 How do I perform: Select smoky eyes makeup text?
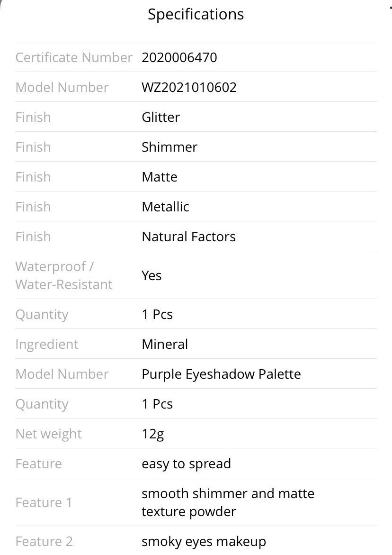[204, 542]
